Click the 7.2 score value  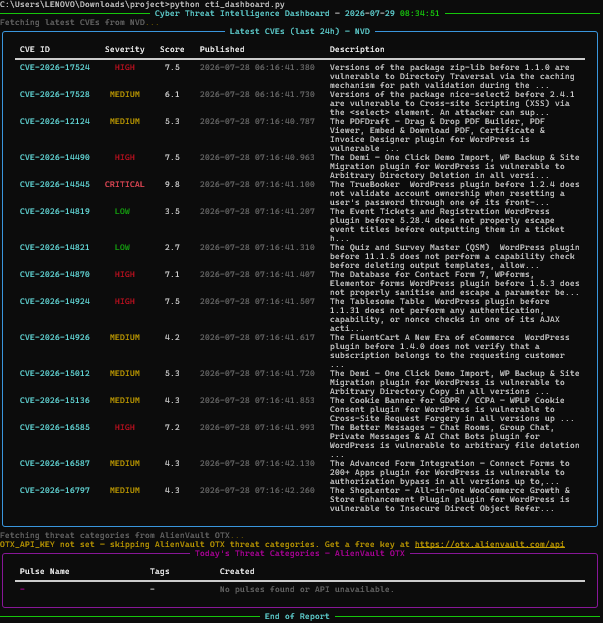[x=172, y=427]
